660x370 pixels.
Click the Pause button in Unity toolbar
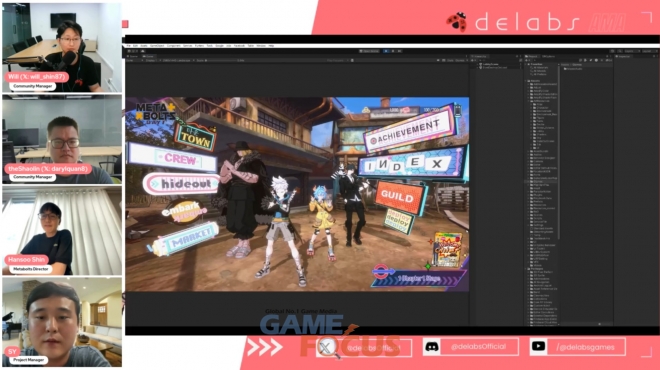(x=393, y=51)
